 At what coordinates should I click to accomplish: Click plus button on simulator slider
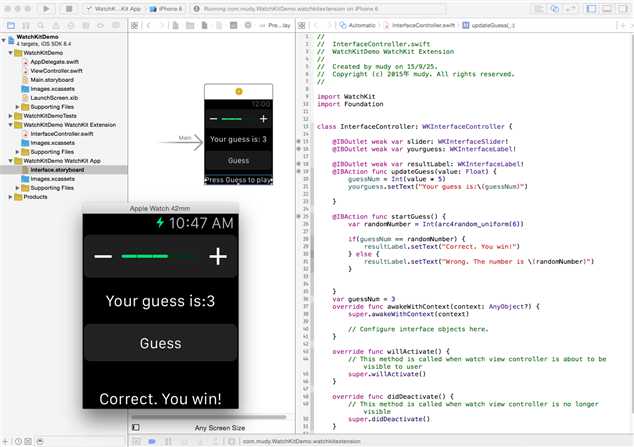218,256
